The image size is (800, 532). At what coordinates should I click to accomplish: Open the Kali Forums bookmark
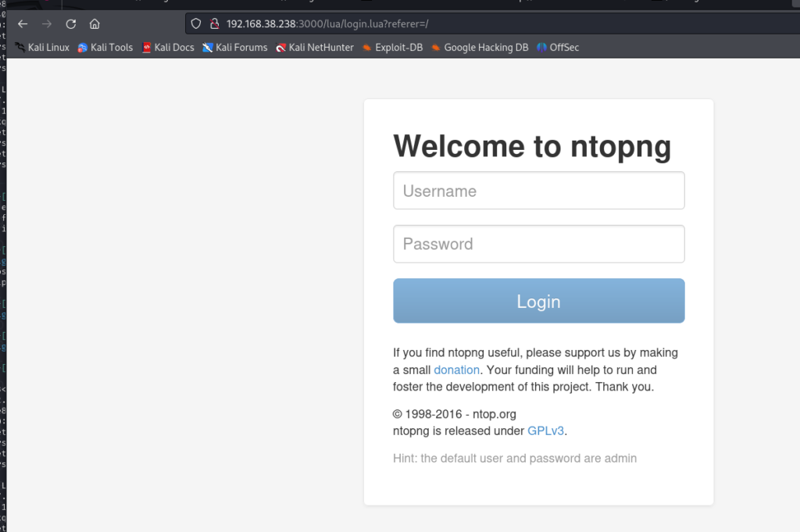point(234,48)
